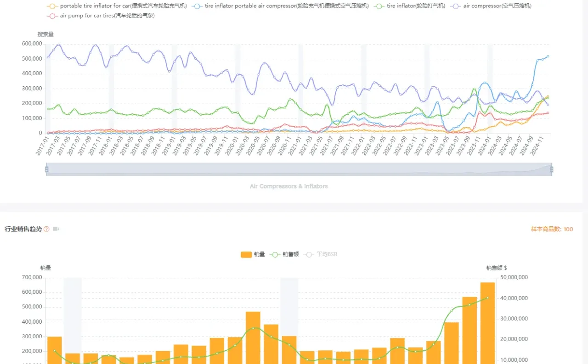
Task: Toggle the purple 'air compressor(空气压缩机)' legend item
Action: 491,6
